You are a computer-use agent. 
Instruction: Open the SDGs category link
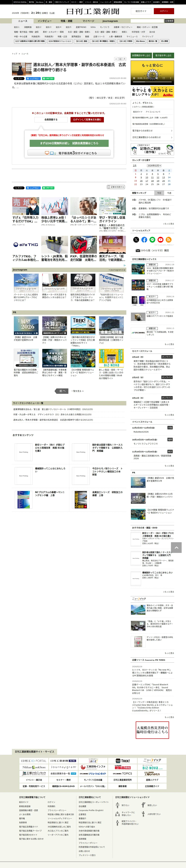[93, 27]
